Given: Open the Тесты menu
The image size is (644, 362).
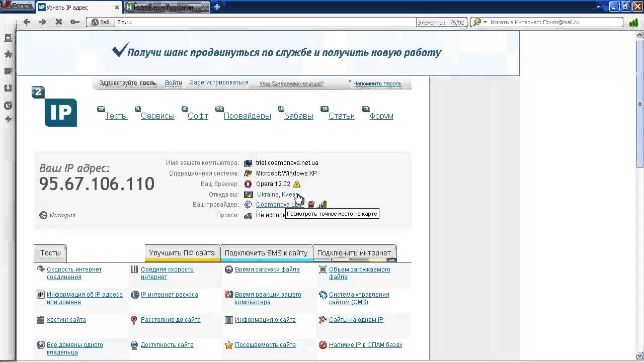Looking at the screenshot, I should click(116, 116).
